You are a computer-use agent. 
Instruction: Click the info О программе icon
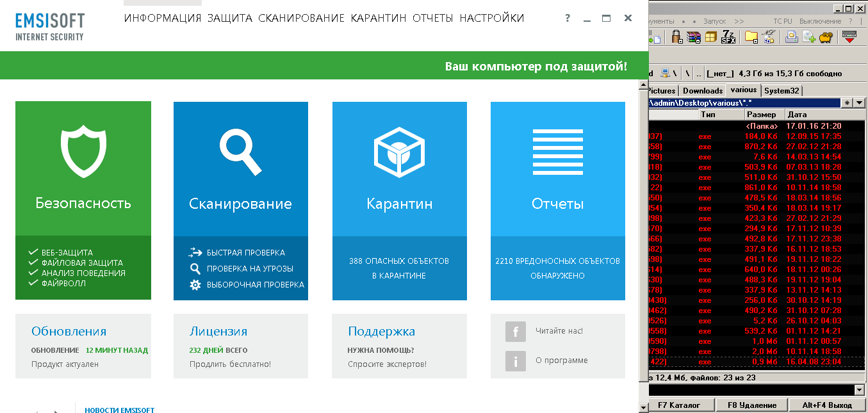[x=516, y=360]
